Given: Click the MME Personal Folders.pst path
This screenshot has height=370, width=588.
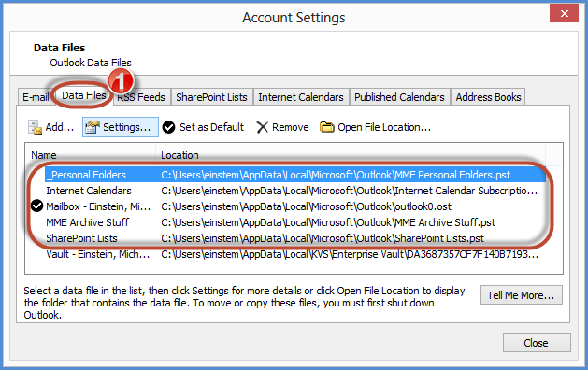Looking at the screenshot, I should 336,175.
